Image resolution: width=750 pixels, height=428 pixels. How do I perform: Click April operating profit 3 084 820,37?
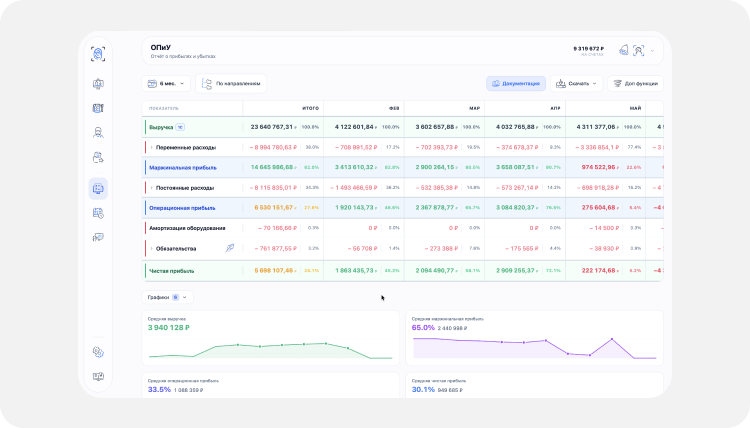pyautogui.click(x=516, y=208)
